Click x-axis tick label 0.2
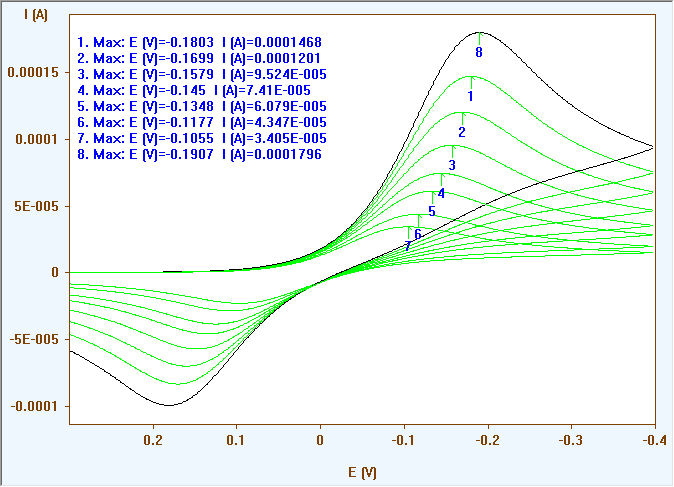674x487 pixels. click(x=153, y=441)
